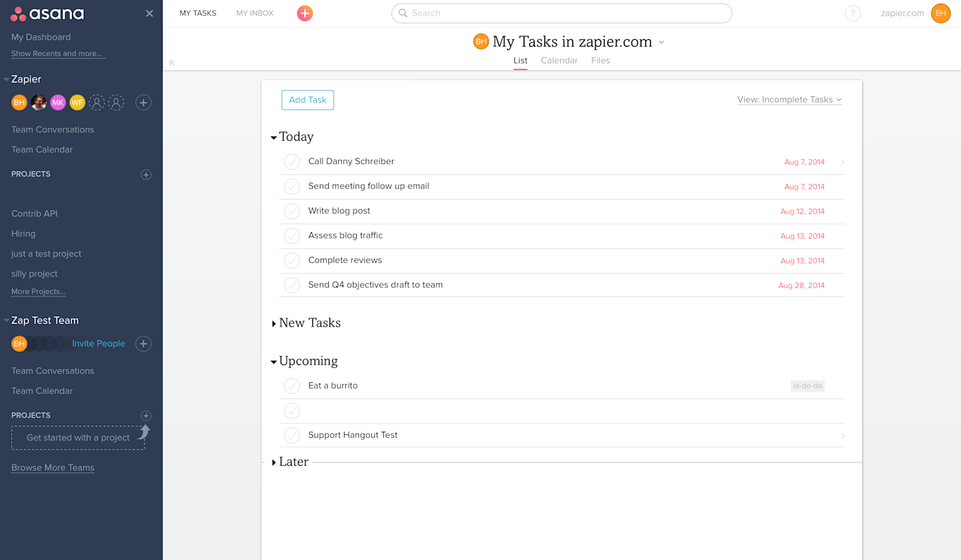Select the photo member avatar in Zapier team
This screenshot has height=560, width=961.
pyautogui.click(x=38, y=103)
